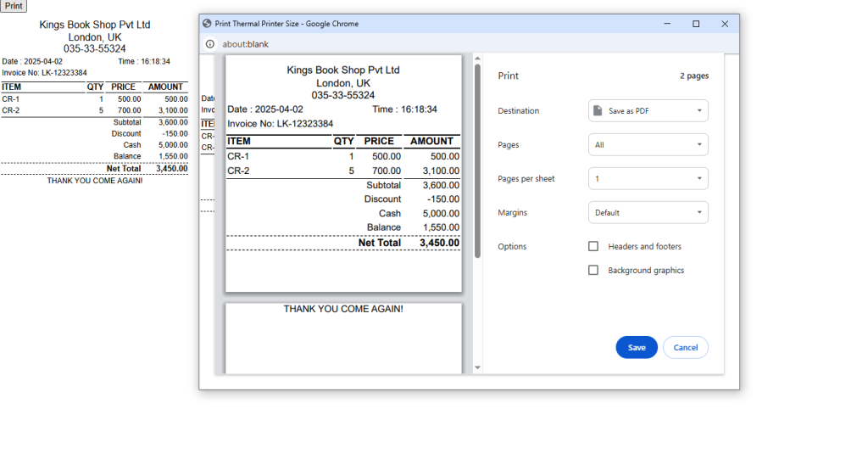Tick the Background graphics checkbox
This screenshot has width=868, height=476.
pyautogui.click(x=593, y=271)
